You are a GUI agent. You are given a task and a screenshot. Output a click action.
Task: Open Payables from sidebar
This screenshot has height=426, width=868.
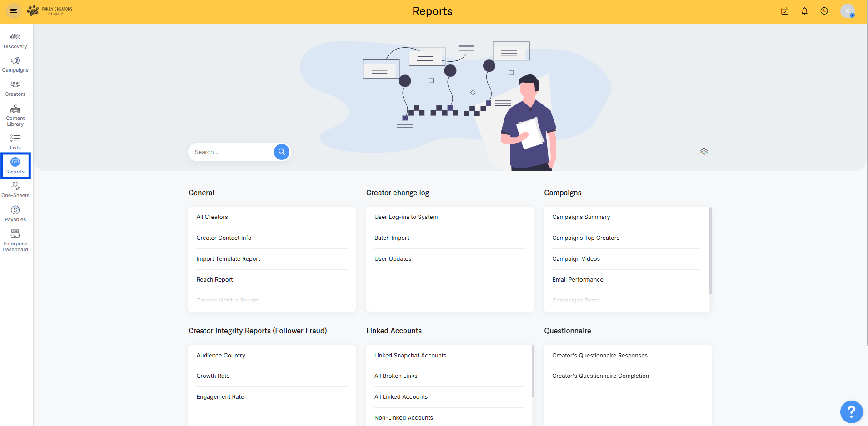click(15, 213)
